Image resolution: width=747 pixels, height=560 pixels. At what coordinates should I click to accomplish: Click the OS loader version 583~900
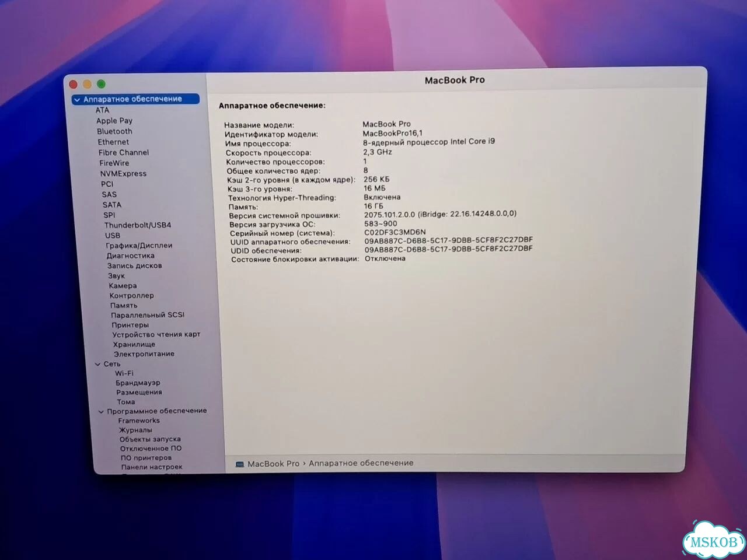point(381,223)
